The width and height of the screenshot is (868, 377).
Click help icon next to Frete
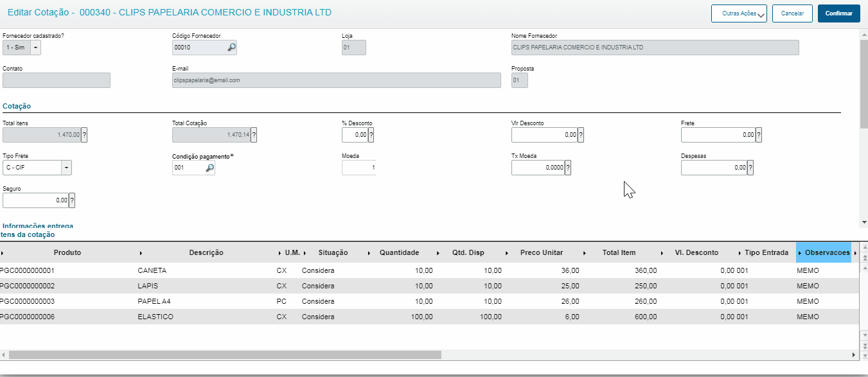759,135
